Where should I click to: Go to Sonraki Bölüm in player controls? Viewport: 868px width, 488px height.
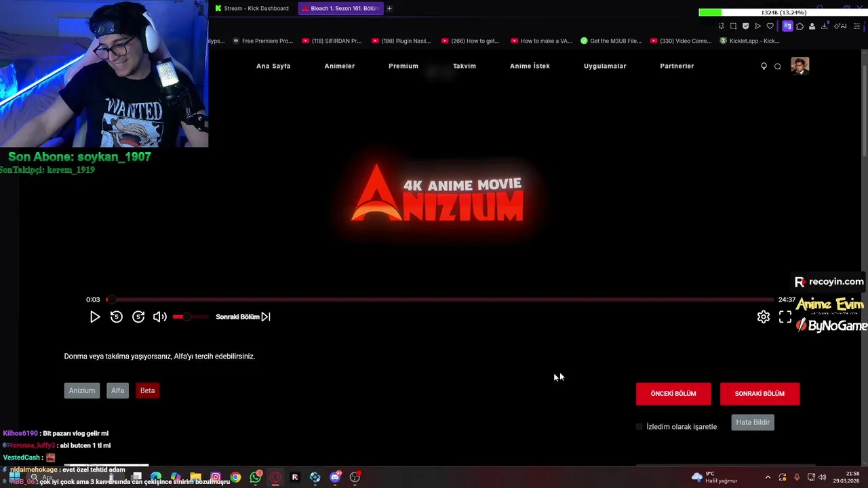(243, 317)
